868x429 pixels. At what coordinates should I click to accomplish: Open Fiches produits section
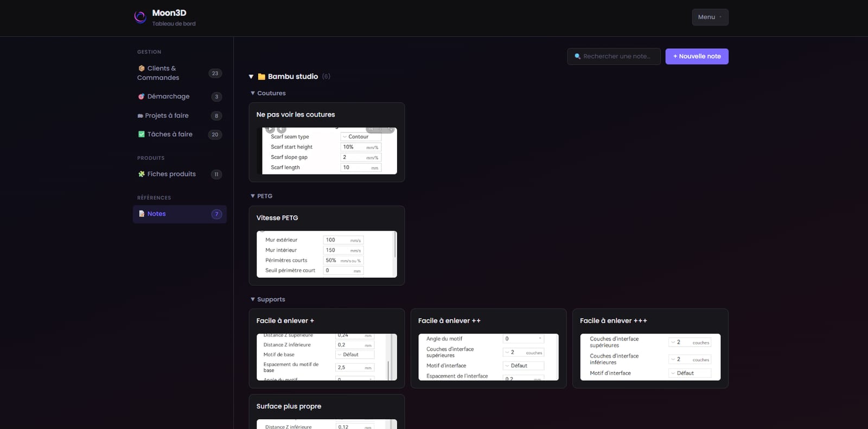coord(180,174)
